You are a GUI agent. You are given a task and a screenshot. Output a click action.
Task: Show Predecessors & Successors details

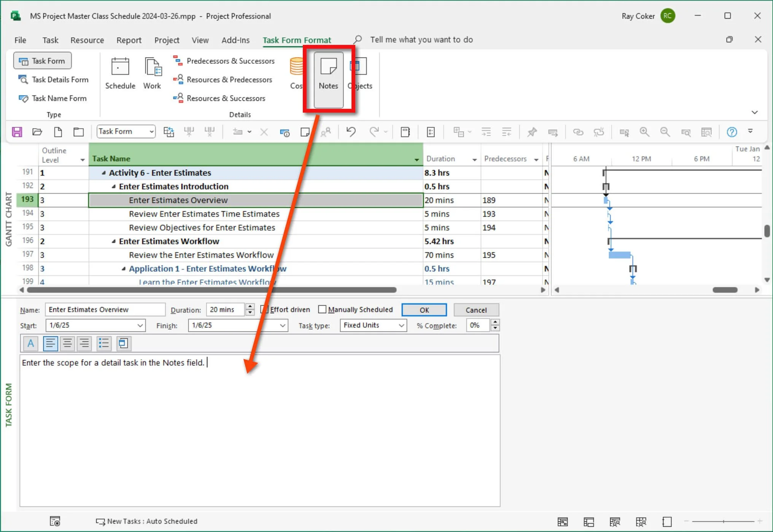coord(224,61)
